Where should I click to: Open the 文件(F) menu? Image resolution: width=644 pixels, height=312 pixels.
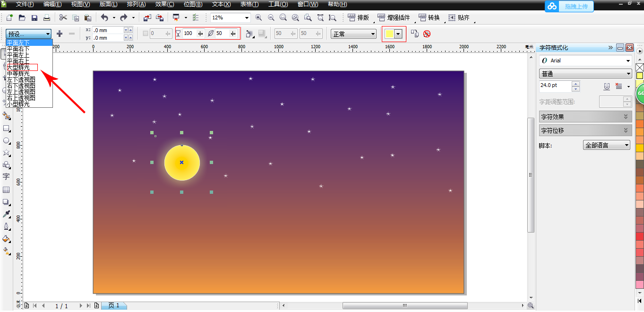(25, 4)
